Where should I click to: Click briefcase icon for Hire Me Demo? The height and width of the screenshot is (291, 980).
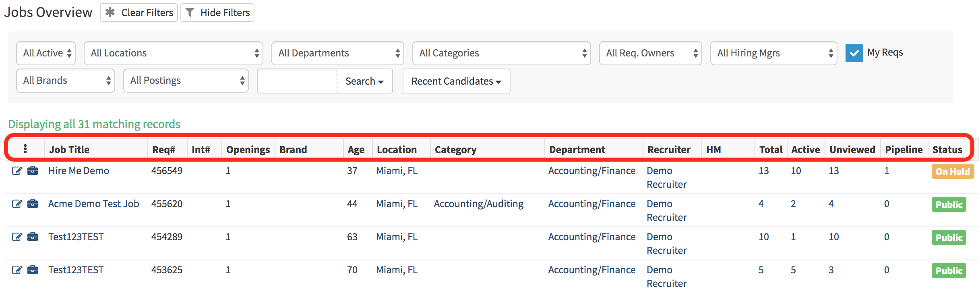tap(33, 171)
